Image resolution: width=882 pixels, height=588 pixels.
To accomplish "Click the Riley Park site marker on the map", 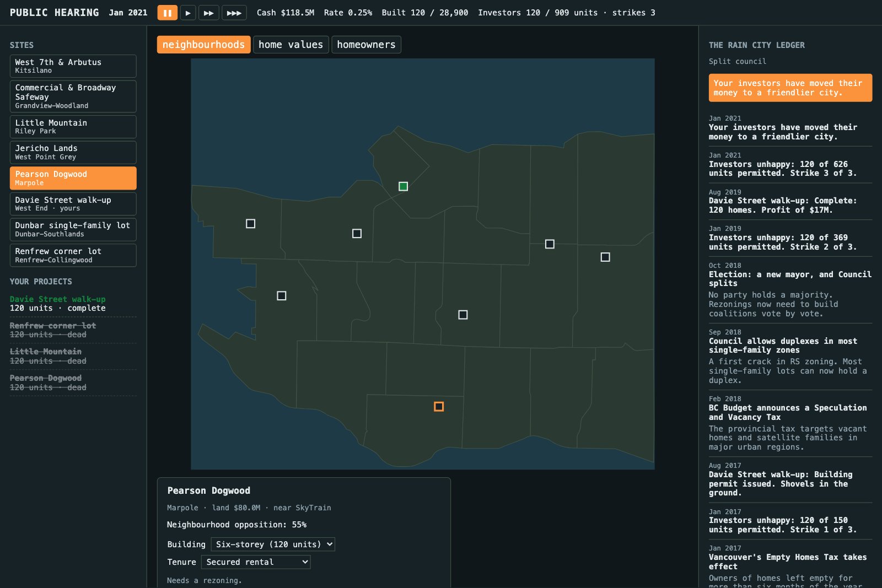I will pyautogui.click(x=463, y=315).
